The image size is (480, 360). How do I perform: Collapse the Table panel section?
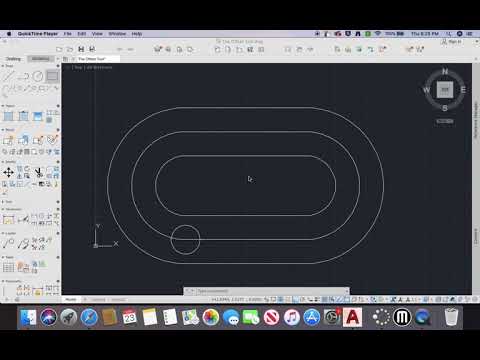click(x=3, y=257)
